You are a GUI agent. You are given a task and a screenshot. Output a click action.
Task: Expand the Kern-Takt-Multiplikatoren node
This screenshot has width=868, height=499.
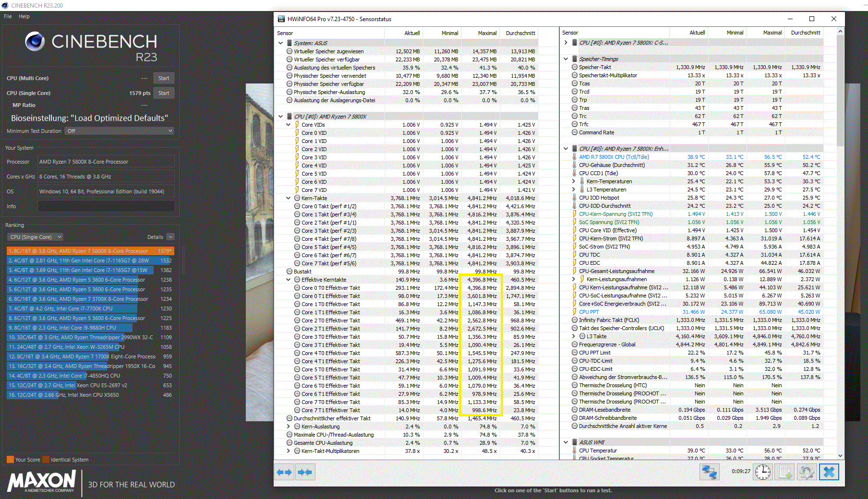(289, 451)
